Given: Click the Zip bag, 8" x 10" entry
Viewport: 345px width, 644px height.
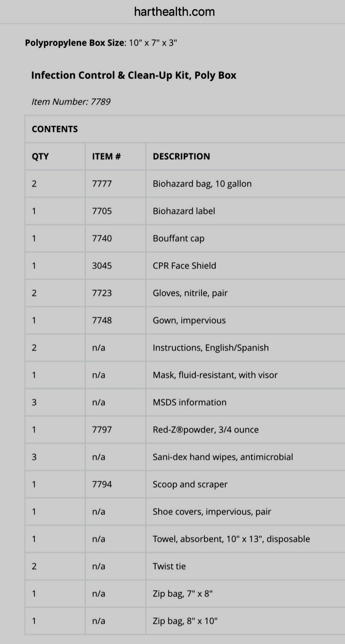Looking at the screenshot, I should [x=185, y=621].
